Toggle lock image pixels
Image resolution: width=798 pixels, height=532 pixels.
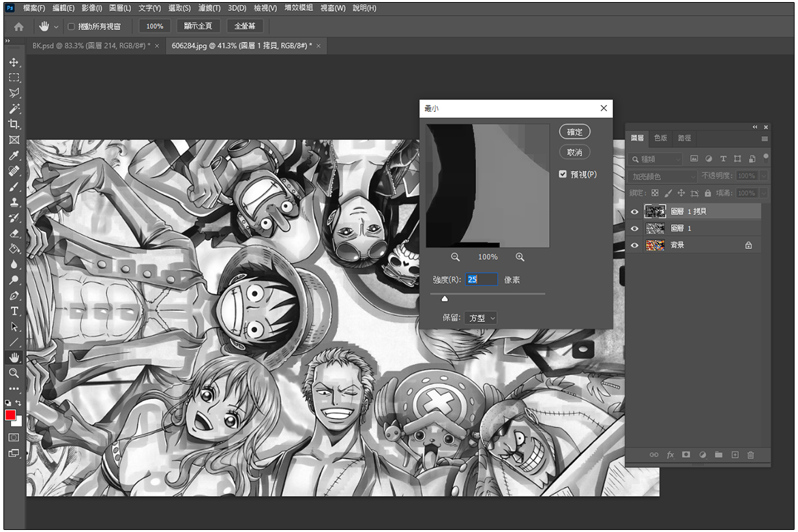668,193
